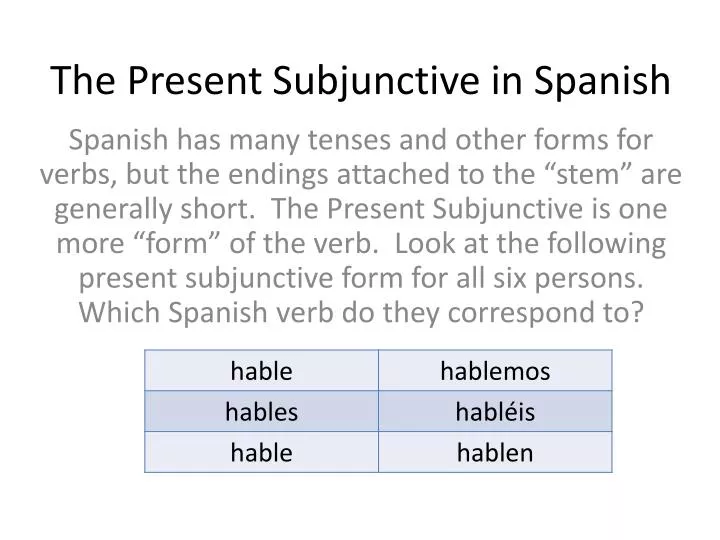Click the text line starting 'generally short.'
720x540 pixels.
click(x=360, y=209)
